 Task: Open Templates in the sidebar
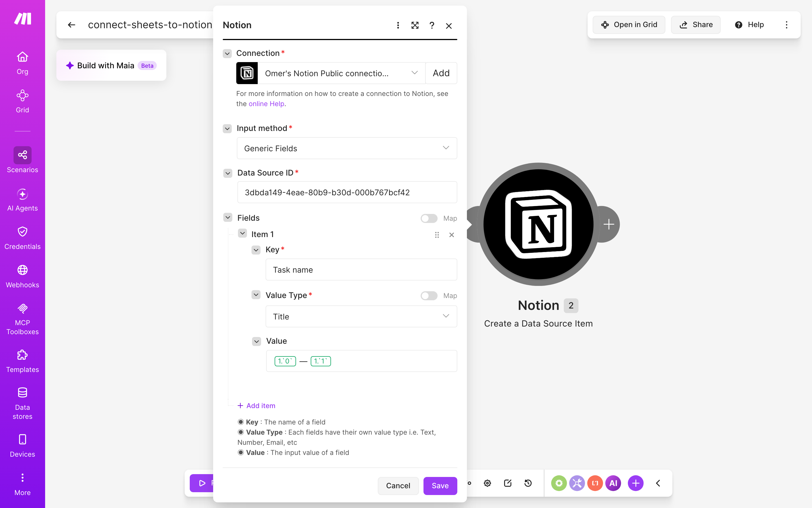(x=23, y=361)
